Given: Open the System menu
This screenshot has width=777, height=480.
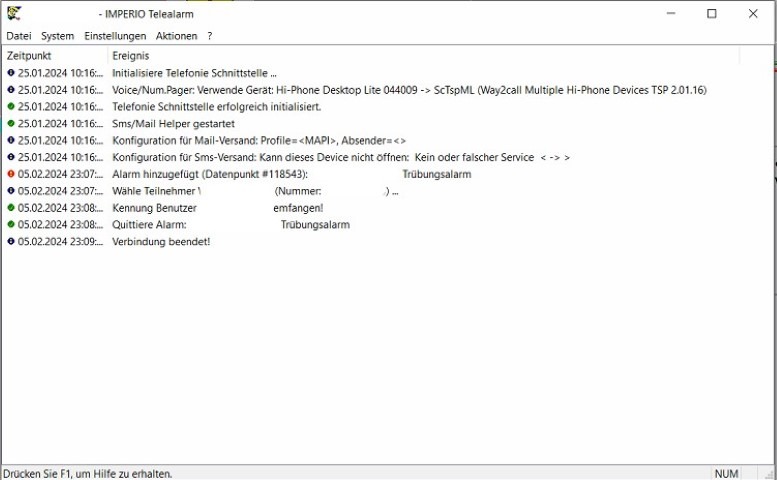Looking at the screenshot, I should (57, 36).
